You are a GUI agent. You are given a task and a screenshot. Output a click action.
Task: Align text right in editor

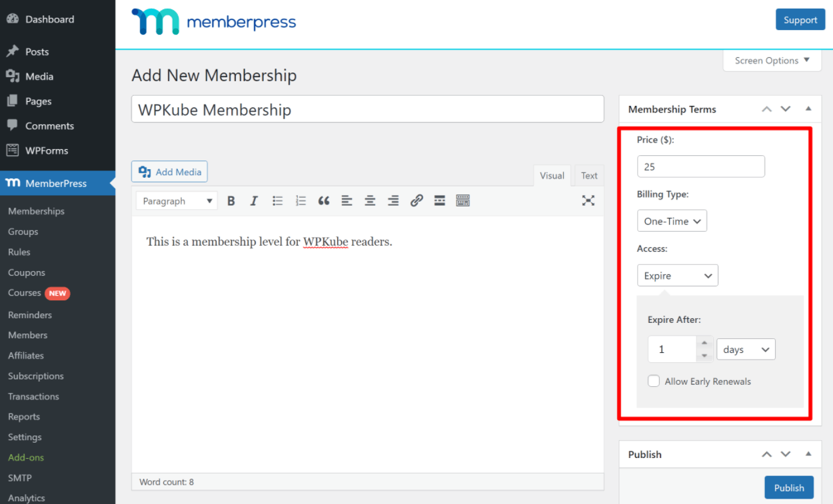click(393, 200)
